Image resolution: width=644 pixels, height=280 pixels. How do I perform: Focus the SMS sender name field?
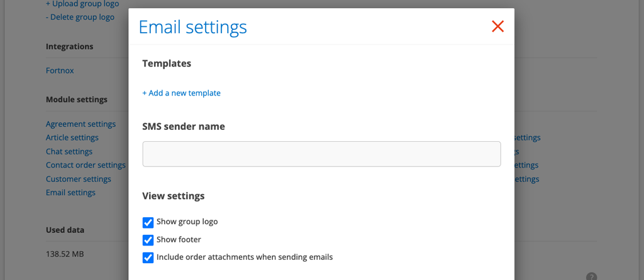click(321, 154)
